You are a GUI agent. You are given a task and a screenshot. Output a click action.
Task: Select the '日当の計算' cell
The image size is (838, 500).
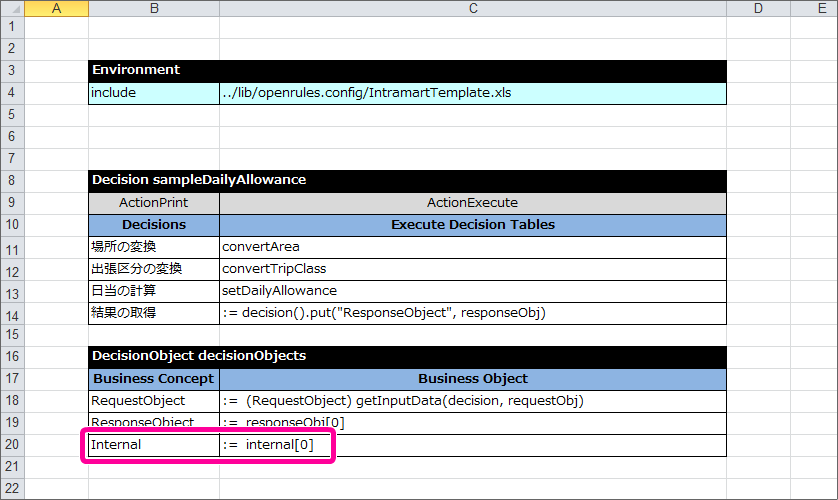tap(154, 291)
